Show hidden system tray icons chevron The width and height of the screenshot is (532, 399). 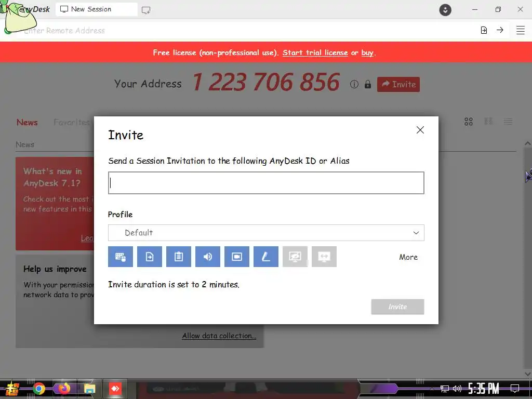[432, 389]
